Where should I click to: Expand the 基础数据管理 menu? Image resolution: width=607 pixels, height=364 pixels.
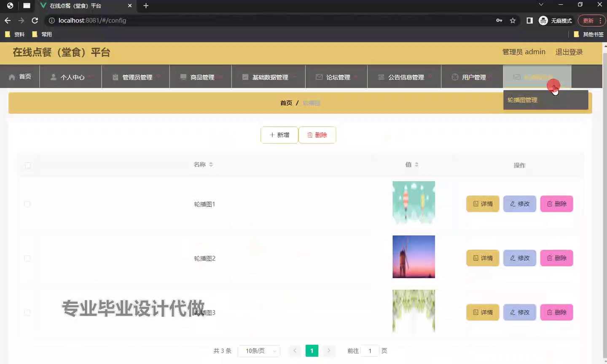tap(269, 77)
